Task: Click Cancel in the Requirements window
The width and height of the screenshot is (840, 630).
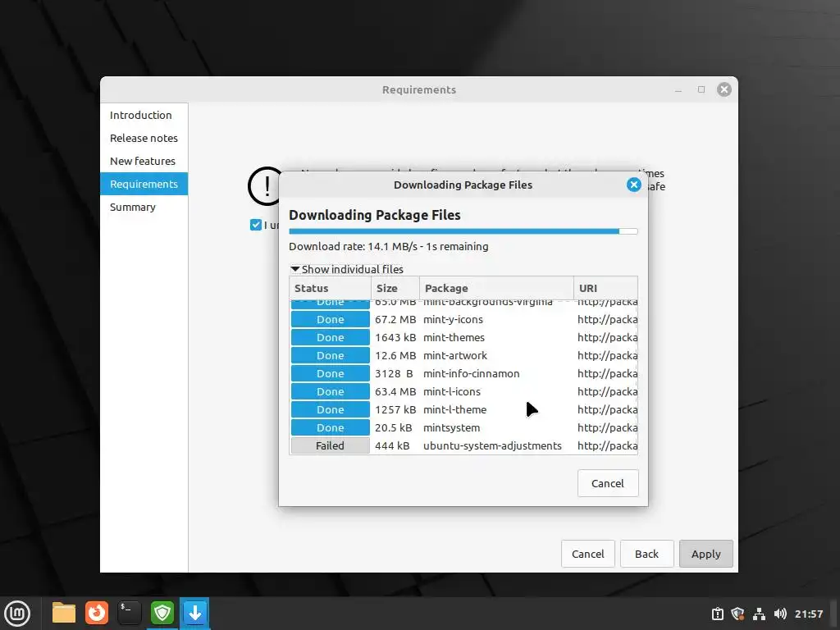Action: pos(587,554)
